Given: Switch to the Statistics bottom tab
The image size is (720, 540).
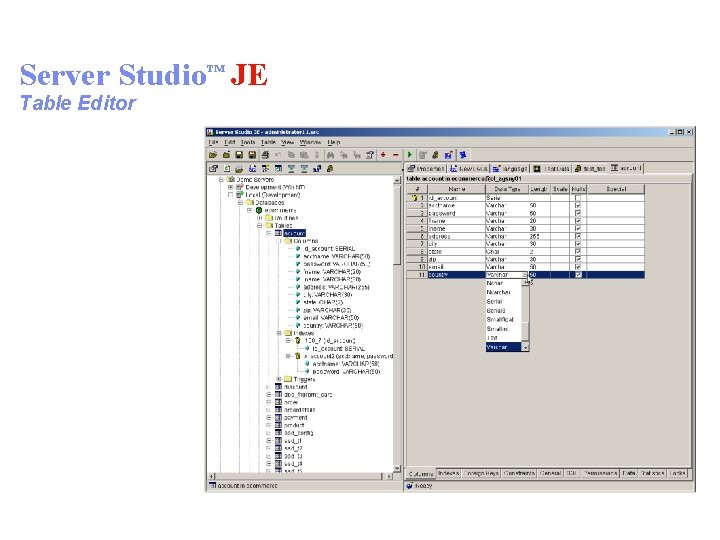Looking at the screenshot, I should tap(652, 473).
